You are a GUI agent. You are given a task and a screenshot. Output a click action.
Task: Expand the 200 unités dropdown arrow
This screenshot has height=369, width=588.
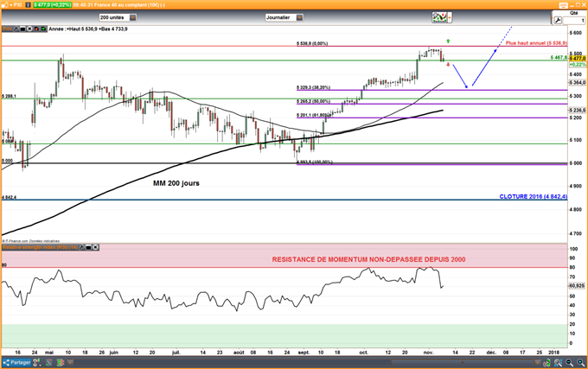133,17
